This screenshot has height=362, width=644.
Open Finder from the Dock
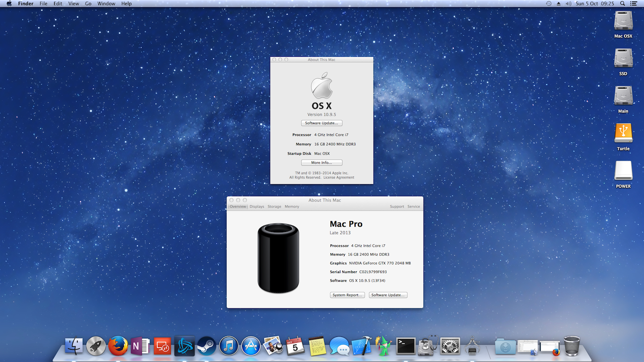coord(74,346)
